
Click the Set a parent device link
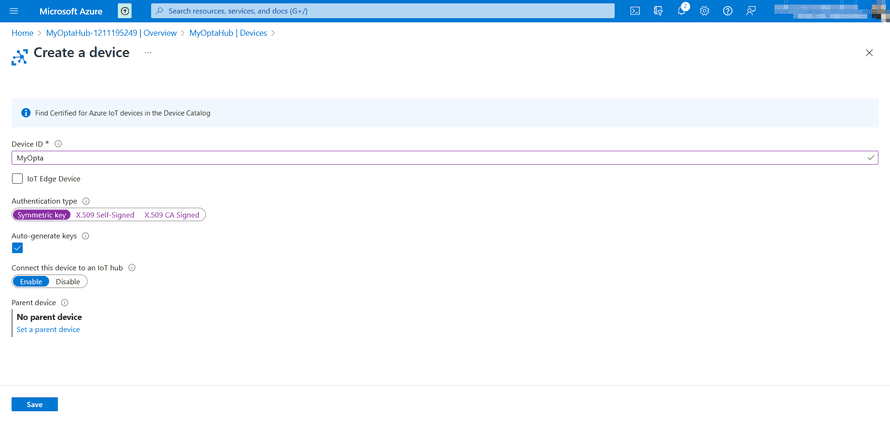pyautogui.click(x=48, y=329)
